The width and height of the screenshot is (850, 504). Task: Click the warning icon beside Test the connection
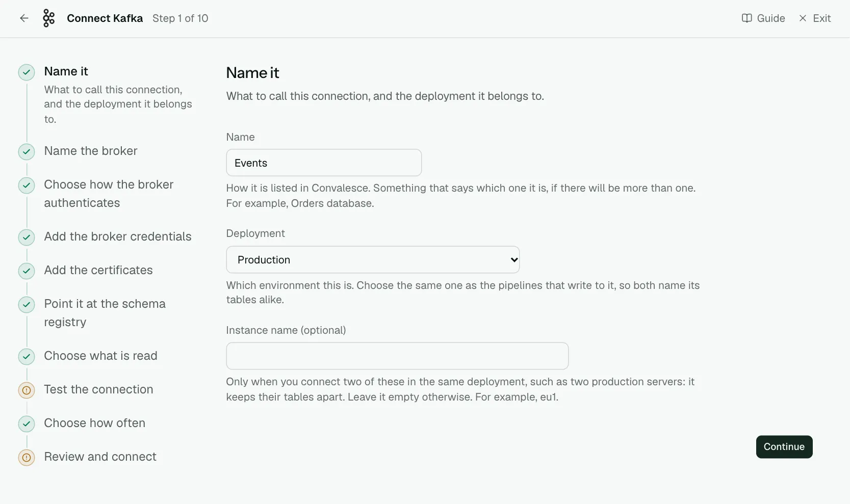point(27,390)
